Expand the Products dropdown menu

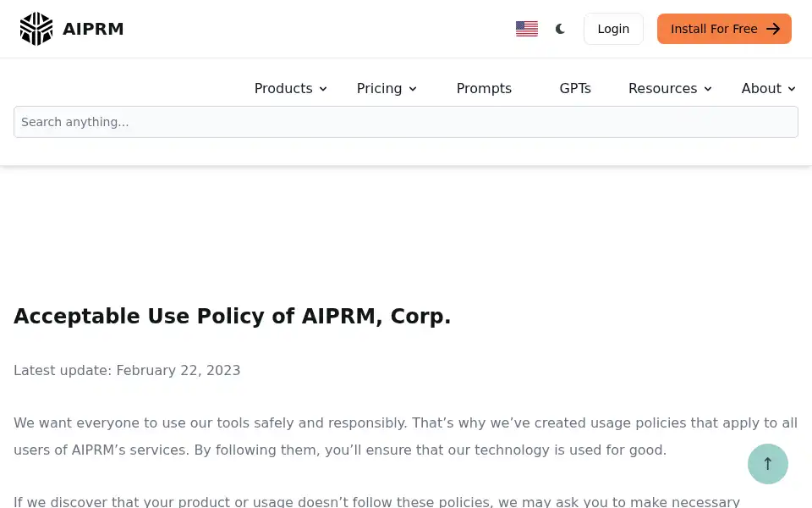290,89
